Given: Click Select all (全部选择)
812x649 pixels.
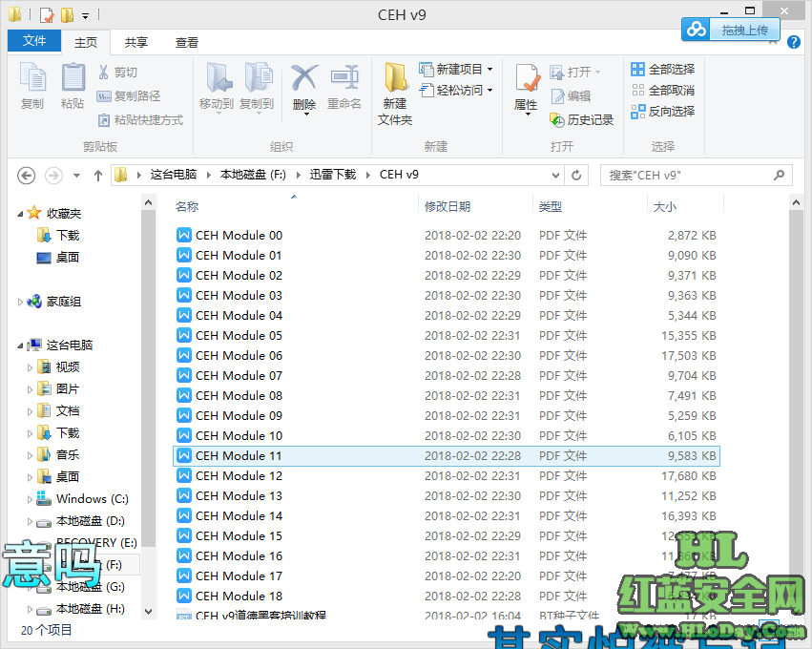Looking at the screenshot, I should [x=663, y=69].
